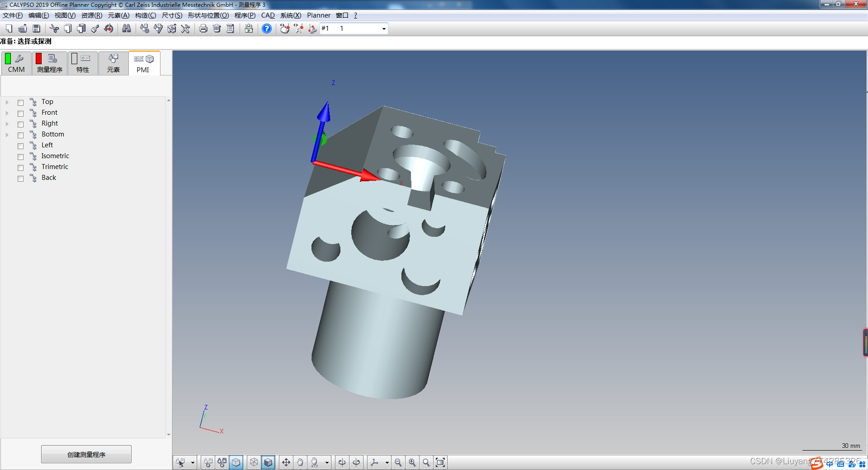Click the run measurement program icon
Screen dimensions: 868x470
249,28
